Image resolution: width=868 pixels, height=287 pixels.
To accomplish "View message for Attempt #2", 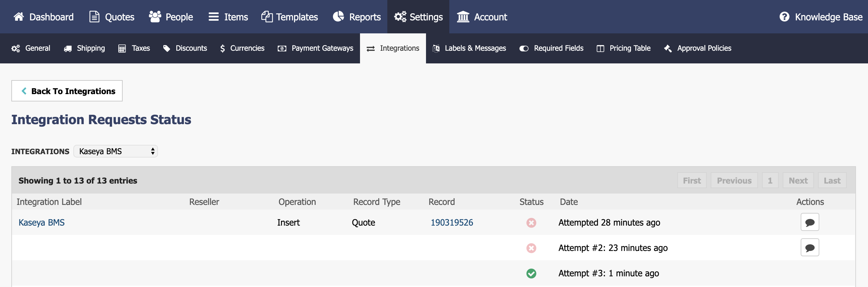I will coord(810,248).
